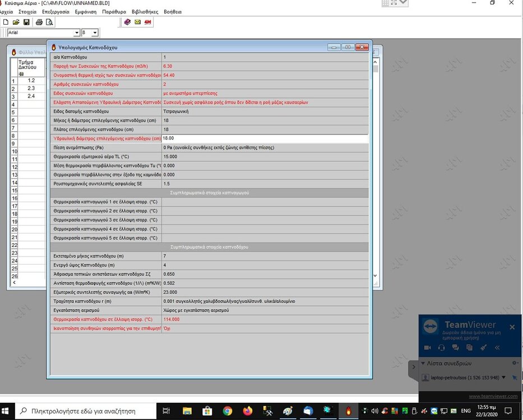Open print preview from the toolbar

49,22
